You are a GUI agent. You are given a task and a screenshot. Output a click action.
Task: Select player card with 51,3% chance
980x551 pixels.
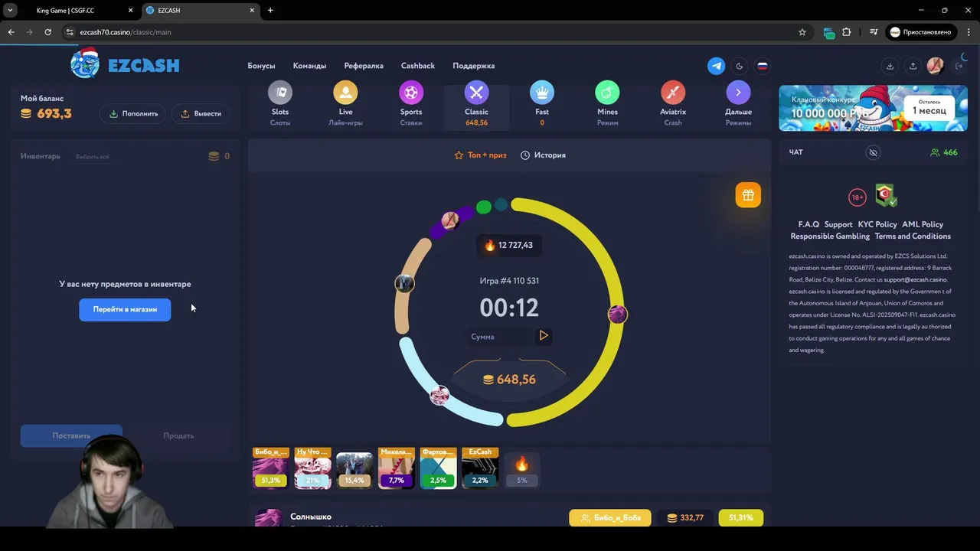(271, 468)
